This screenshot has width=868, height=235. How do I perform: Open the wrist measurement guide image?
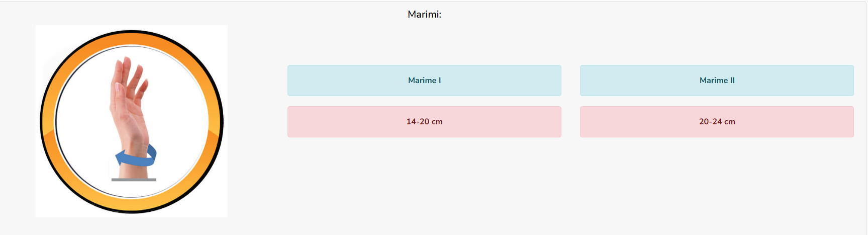click(x=132, y=121)
